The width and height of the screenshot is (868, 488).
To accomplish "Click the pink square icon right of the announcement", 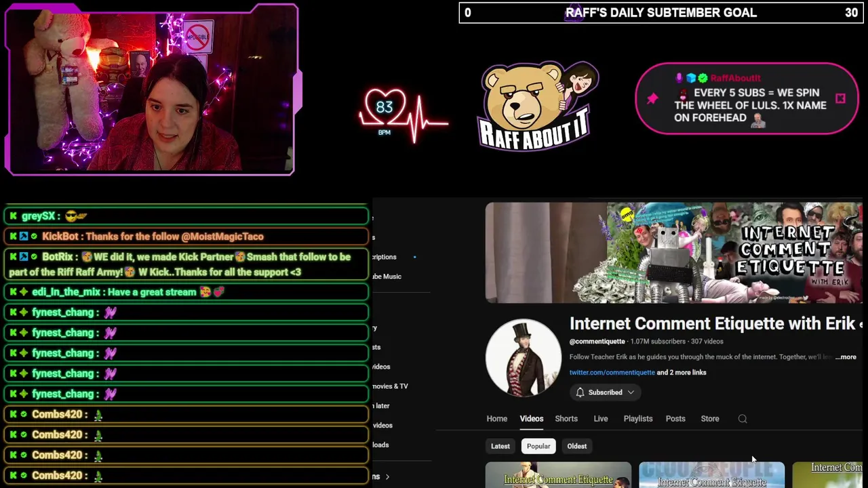I will point(840,99).
